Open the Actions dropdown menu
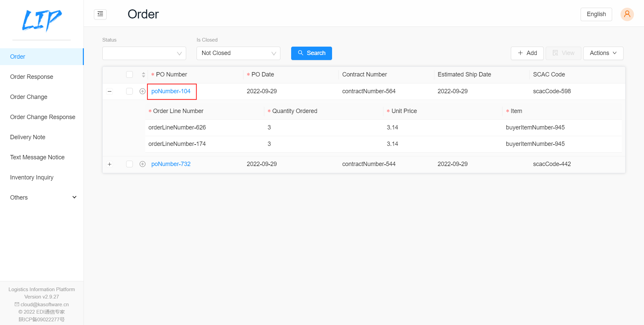This screenshot has height=325, width=644. pos(603,53)
